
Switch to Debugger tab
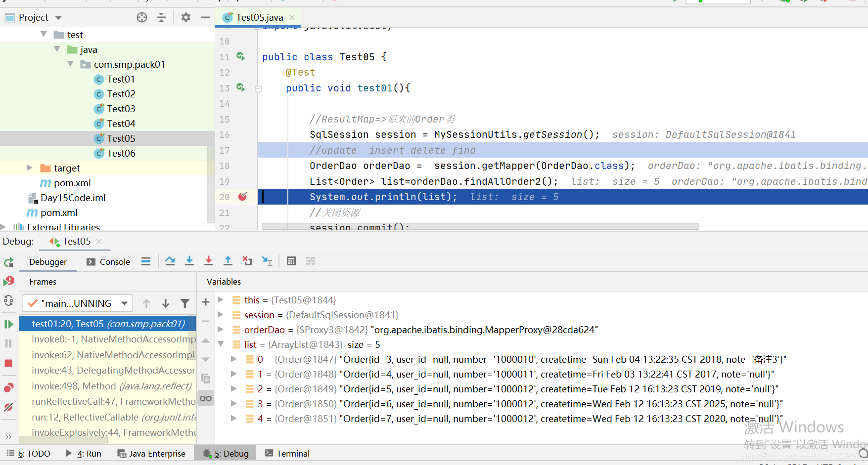pyautogui.click(x=48, y=262)
